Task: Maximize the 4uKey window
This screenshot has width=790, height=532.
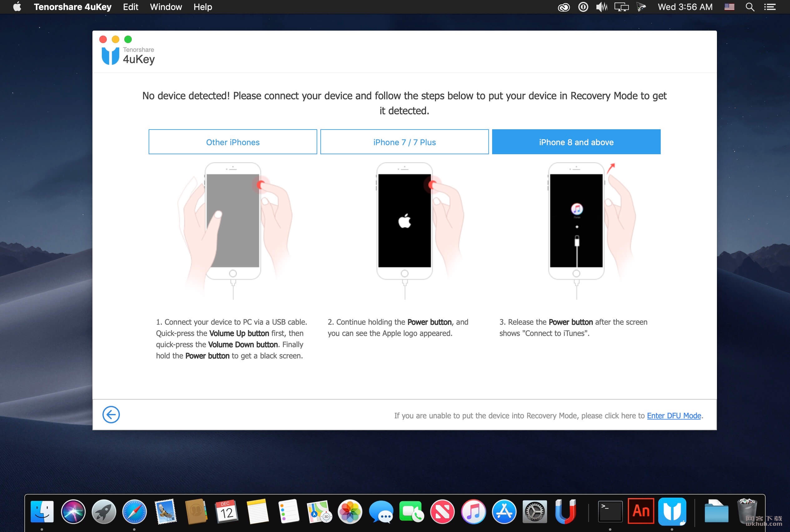Action: coord(128,39)
